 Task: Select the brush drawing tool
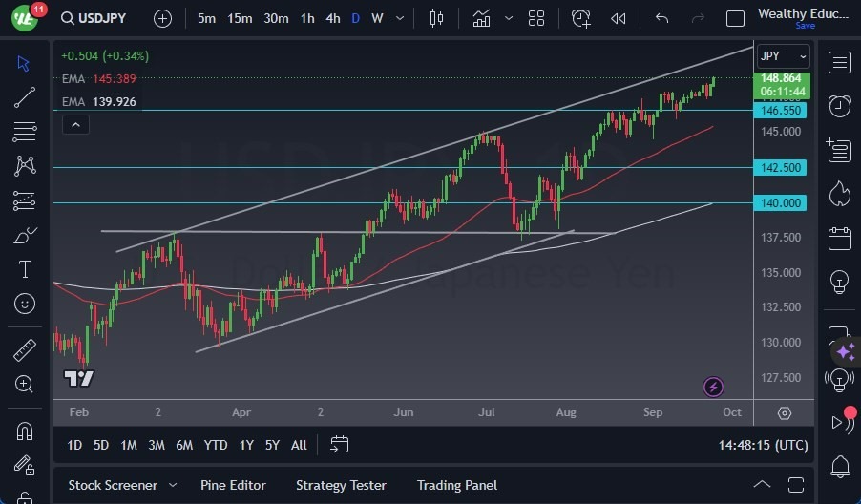pos(25,236)
